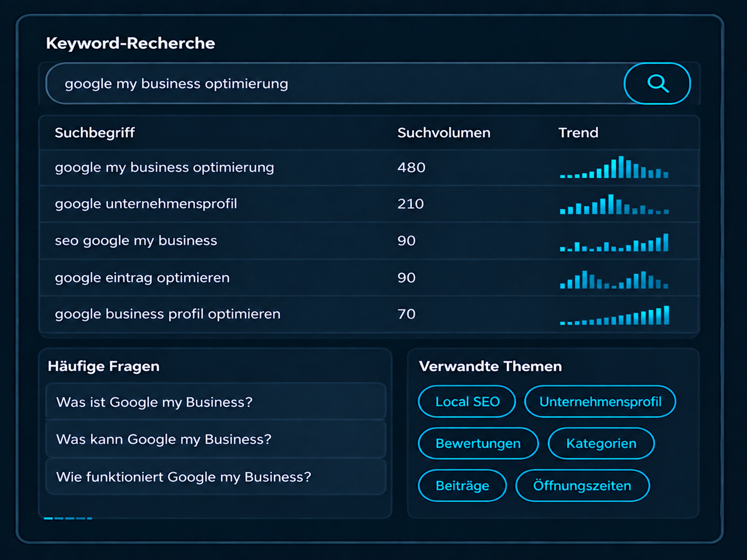Expand Wie funktioniert Google my Business?
This screenshot has height=560, width=747.
tap(216, 477)
